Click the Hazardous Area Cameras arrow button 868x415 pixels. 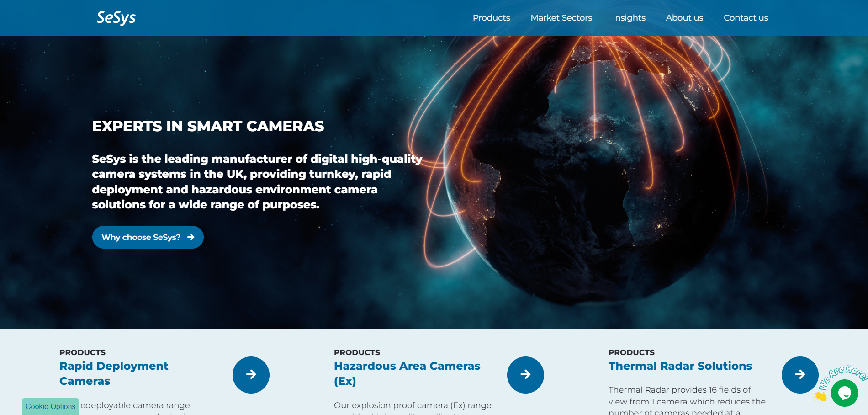click(525, 374)
